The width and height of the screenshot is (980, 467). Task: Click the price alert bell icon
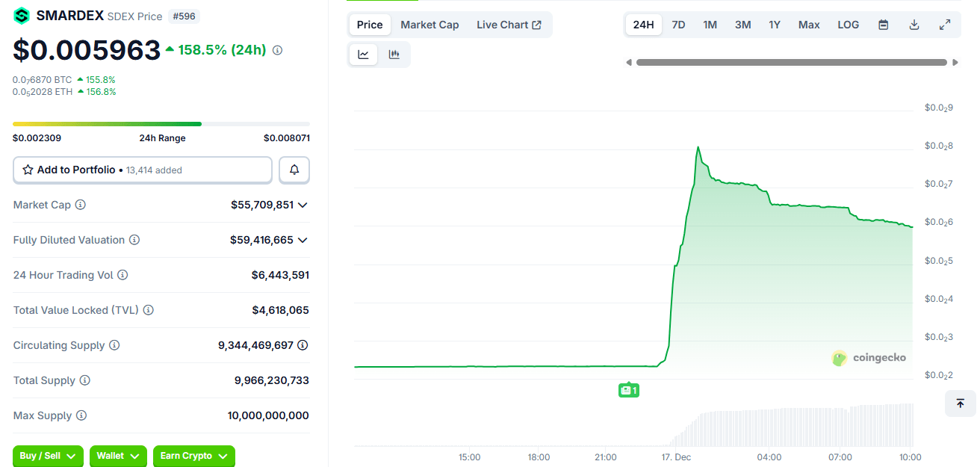coord(294,170)
